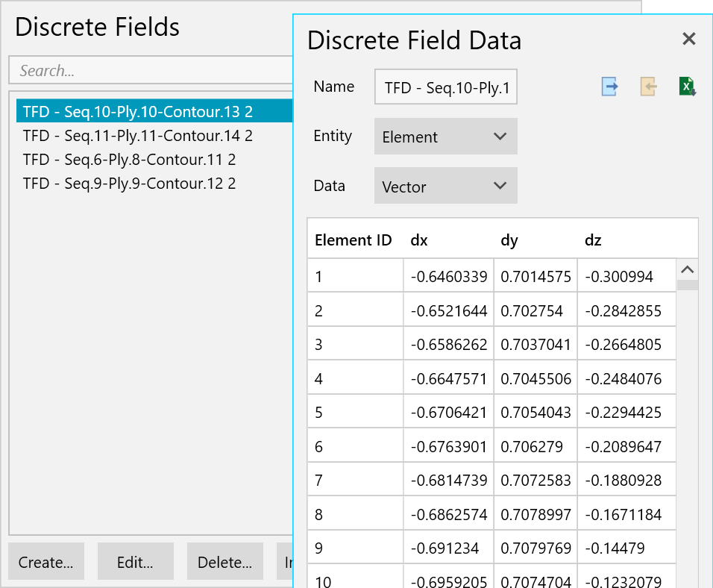Click dx cell -0.6862574
This screenshot has width=713, height=588.
click(x=448, y=514)
